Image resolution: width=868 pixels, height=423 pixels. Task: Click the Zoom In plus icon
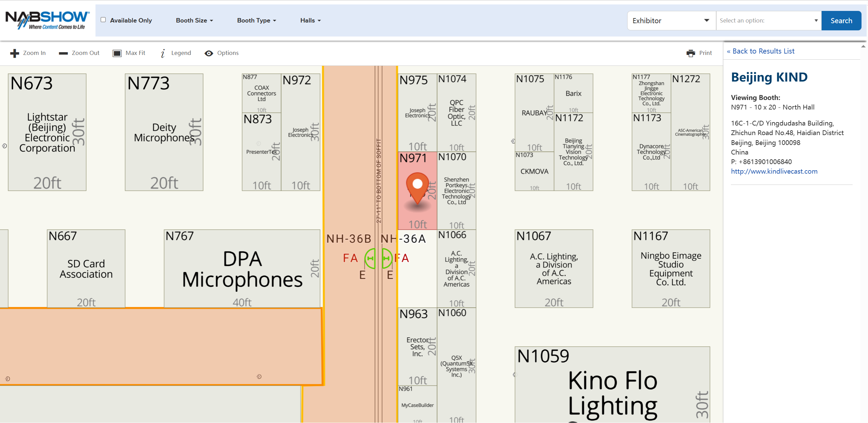(14, 53)
